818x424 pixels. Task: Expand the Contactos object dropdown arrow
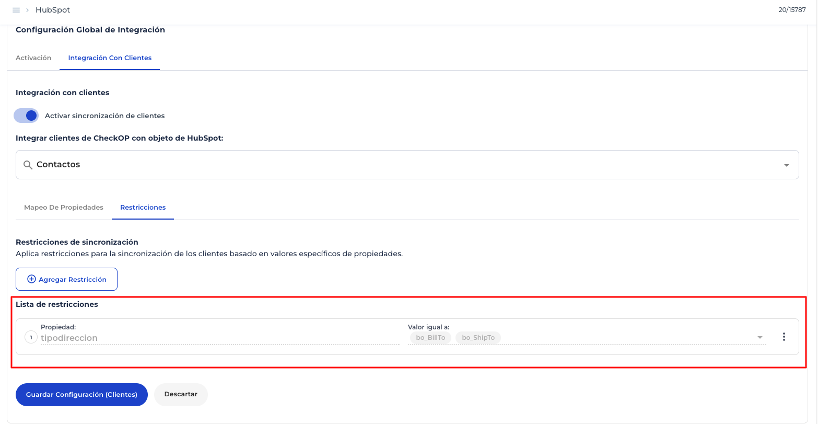786,165
